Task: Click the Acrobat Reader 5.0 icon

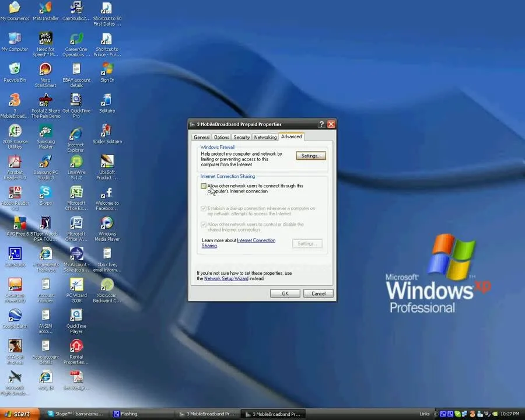Action: (x=15, y=167)
